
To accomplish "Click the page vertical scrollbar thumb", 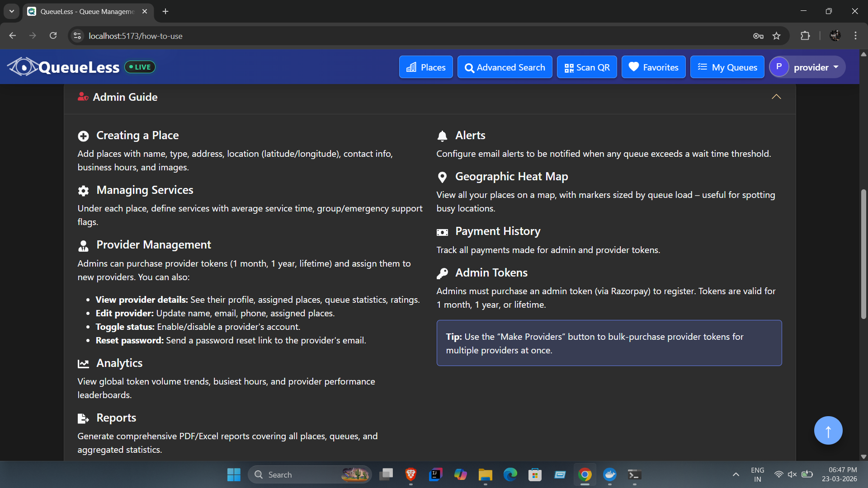I will point(863,254).
